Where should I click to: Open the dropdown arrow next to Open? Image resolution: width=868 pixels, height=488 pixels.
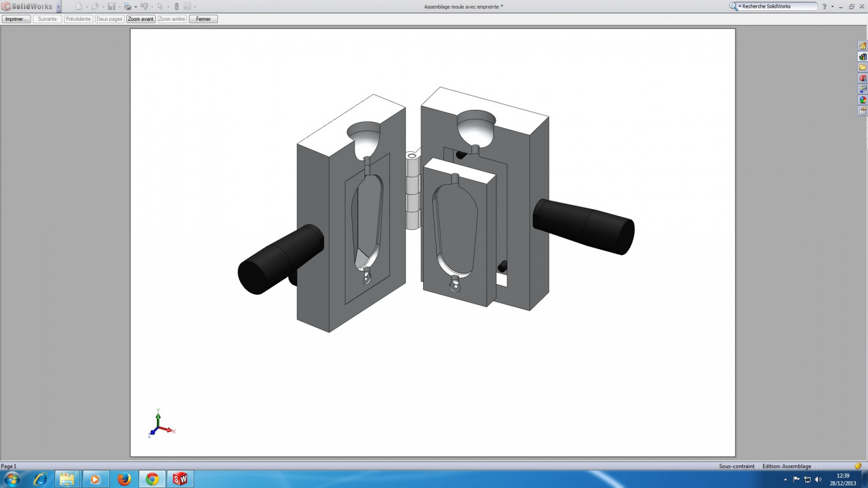click(103, 7)
